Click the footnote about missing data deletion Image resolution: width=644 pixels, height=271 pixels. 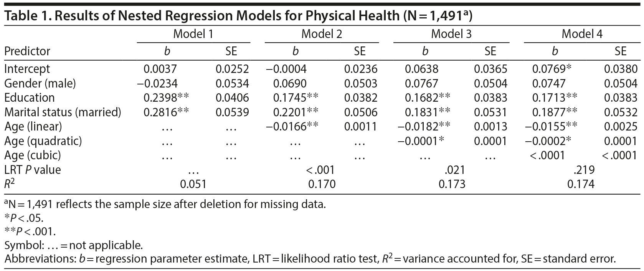[x=165, y=204]
